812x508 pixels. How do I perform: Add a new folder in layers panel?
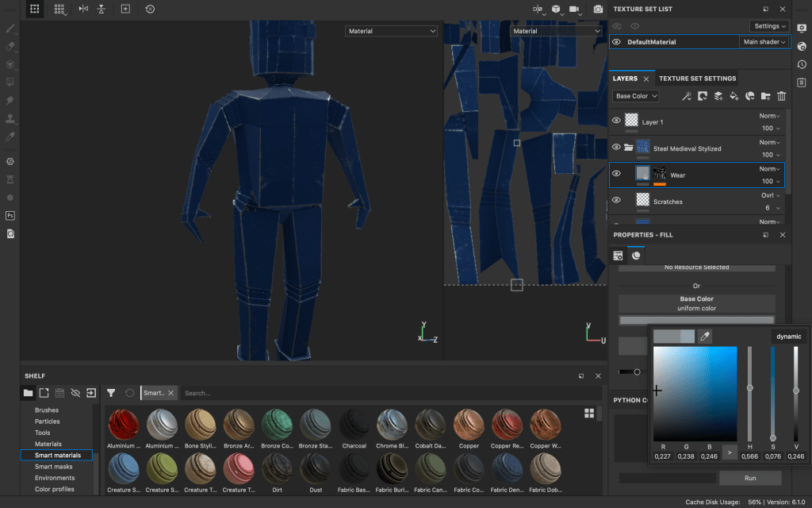[x=765, y=96]
